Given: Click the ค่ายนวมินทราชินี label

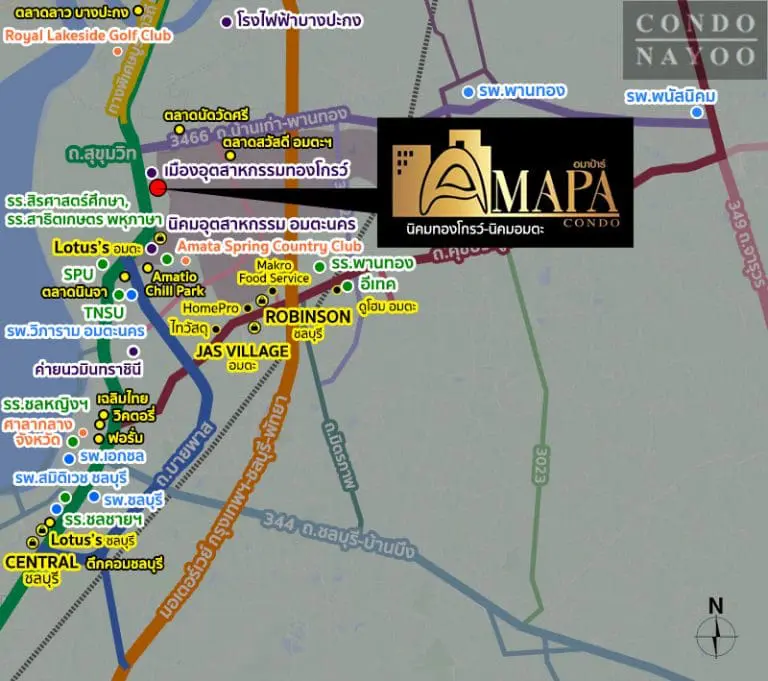Looking at the screenshot, I should point(88,369).
